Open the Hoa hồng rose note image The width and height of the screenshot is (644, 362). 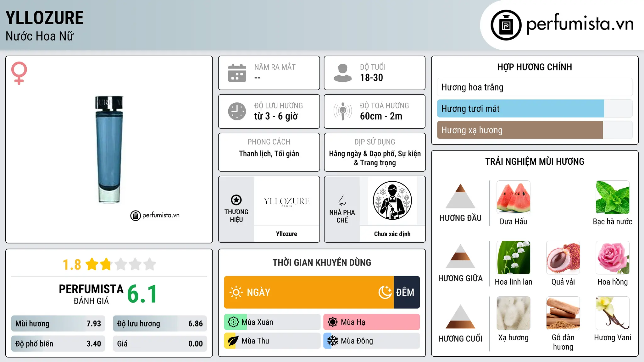coord(613,258)
